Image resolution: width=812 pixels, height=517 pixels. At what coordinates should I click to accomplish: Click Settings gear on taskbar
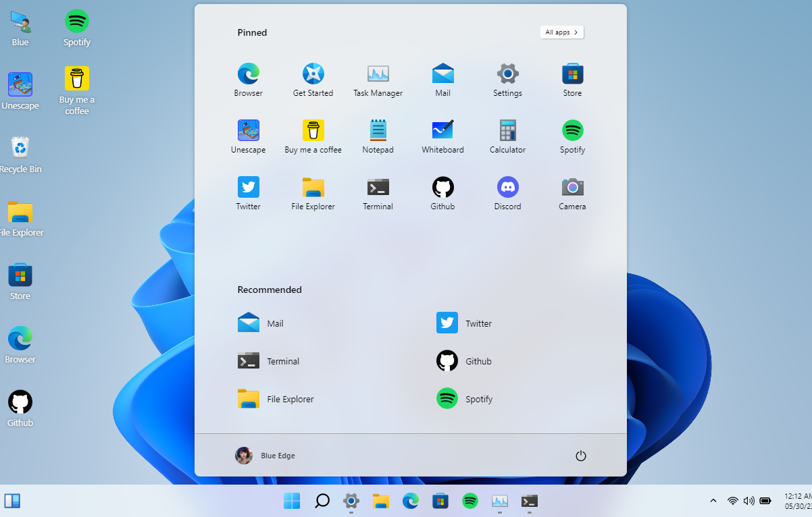(x=351, y=501)
